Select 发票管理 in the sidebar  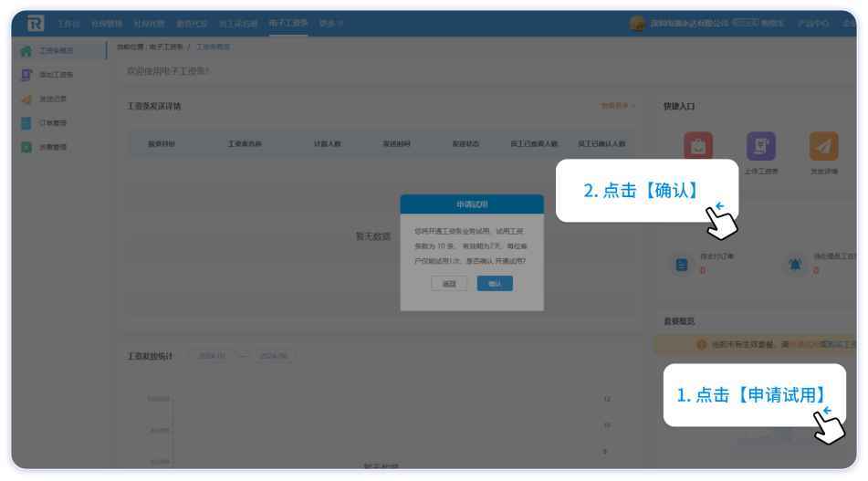click(53, 147)
